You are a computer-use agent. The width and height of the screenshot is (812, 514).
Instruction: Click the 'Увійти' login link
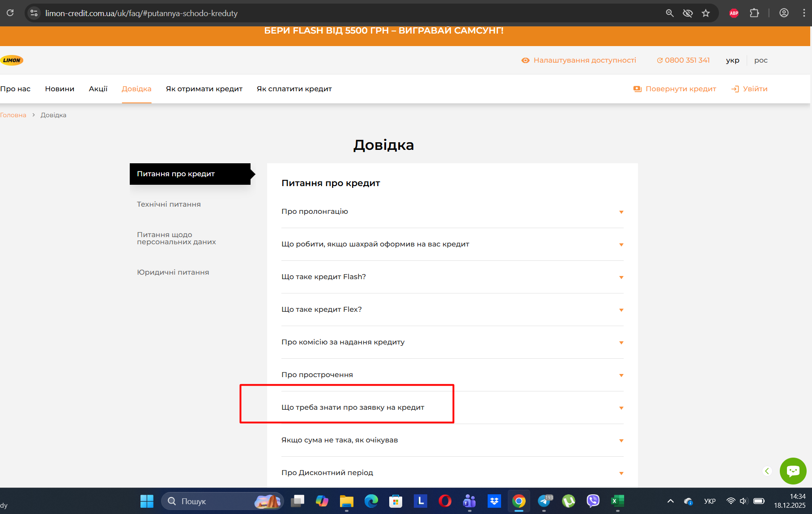coord(749,89)
